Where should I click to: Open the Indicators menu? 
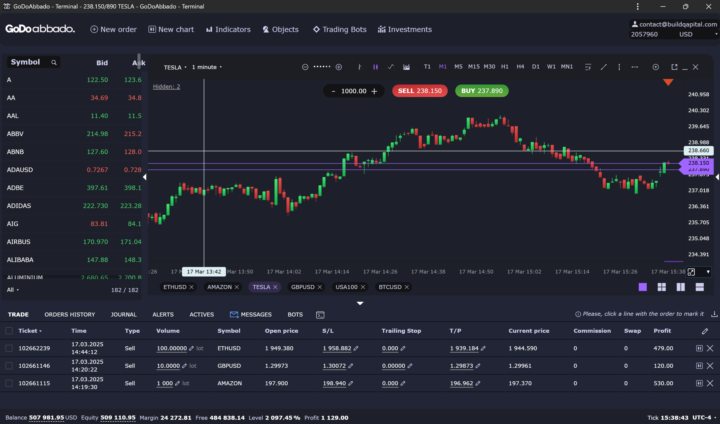coord(228,29)
